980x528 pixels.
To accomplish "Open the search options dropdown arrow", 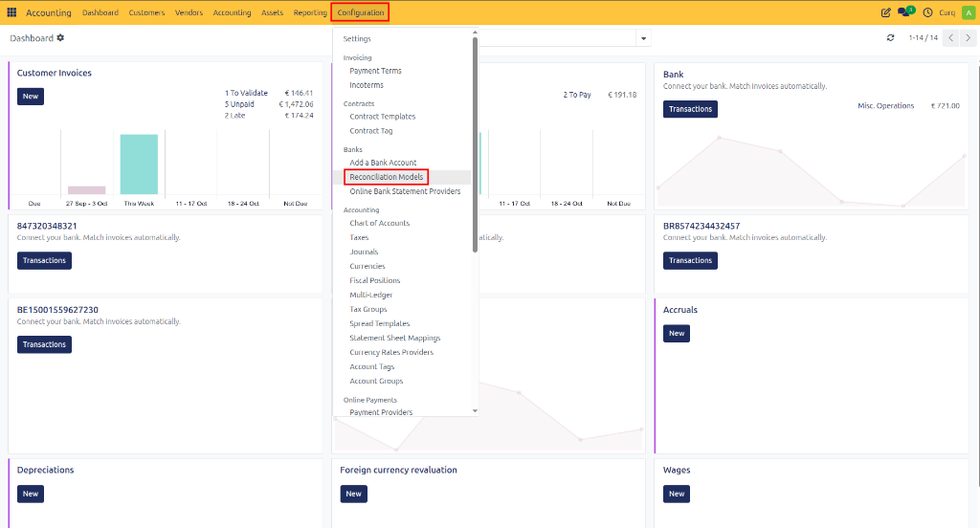I will [x=643, y=39].
